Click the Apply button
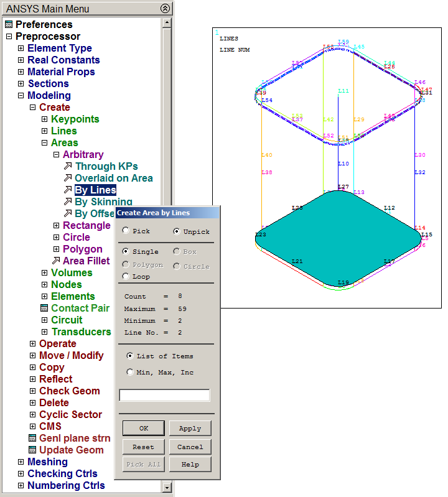This screenshot has height=497, width=448. click(190, 428)
